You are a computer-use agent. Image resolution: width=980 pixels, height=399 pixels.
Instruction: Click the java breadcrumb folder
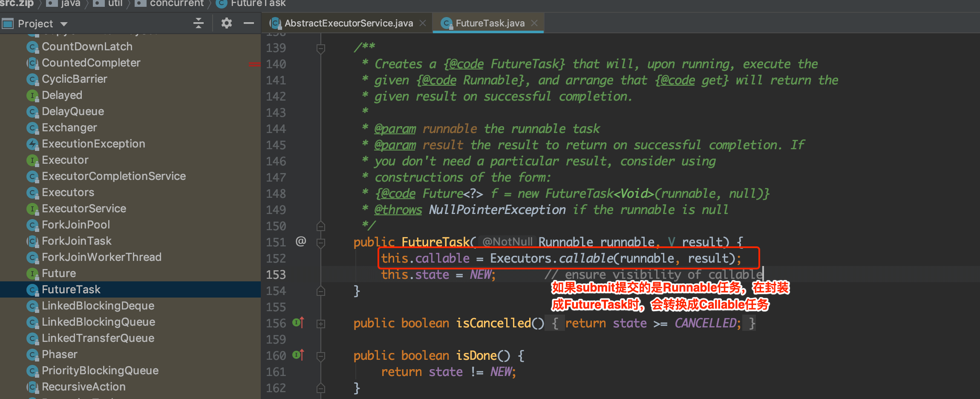64,4
